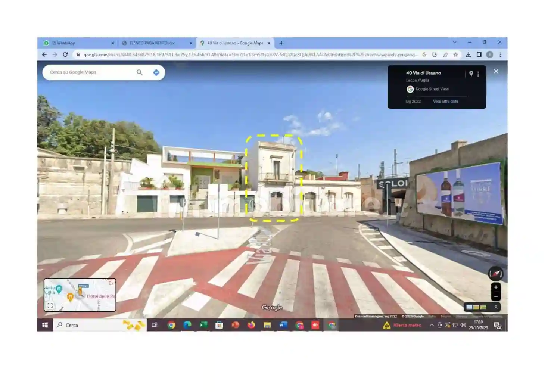Collapse the image carousel with the chevron arrows
This screenshot has height=392, width=554.
click(496, 307)
